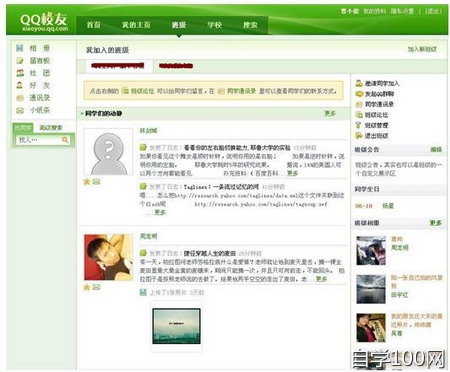Screen dimensions: 450x372
Task: Go to the 搜索 navigation tab
Action: [250, 25]
